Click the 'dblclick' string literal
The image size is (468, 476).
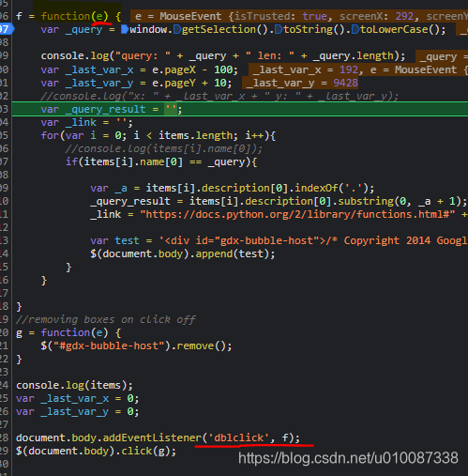click(238, 438)
